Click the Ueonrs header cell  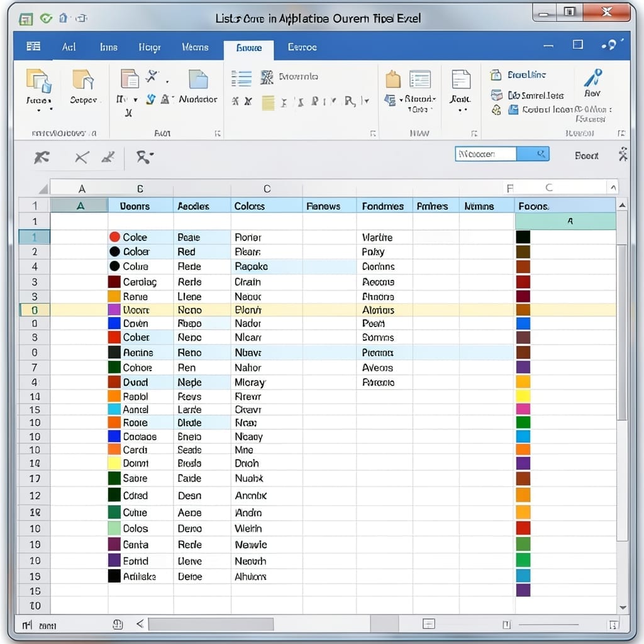click(140, 206)
